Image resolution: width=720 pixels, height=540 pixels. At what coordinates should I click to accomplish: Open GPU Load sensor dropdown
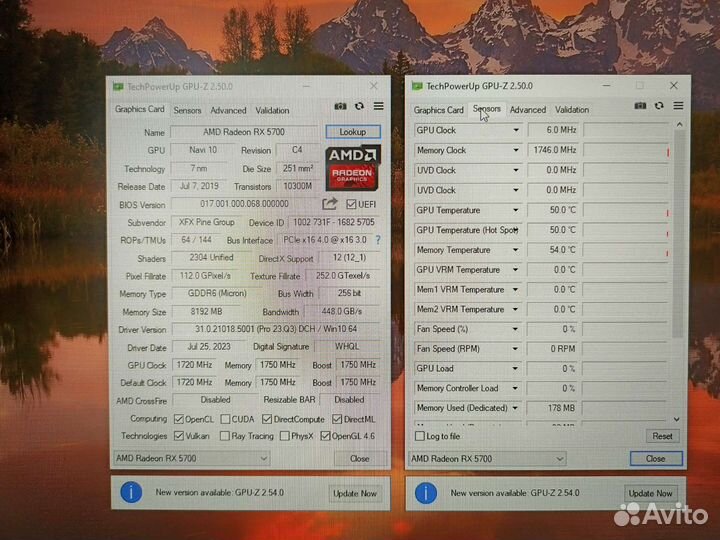pos(515,369)
